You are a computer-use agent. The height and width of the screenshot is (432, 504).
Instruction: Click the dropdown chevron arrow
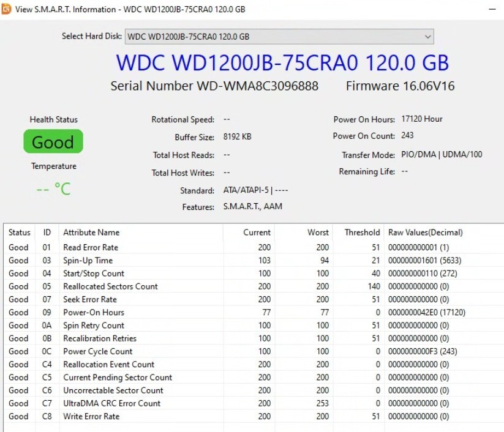427,37
